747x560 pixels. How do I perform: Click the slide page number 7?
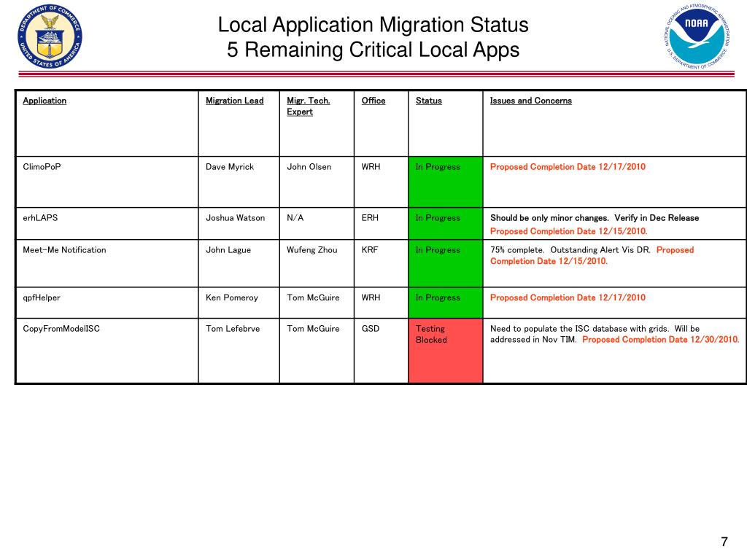click(x=724, y=541)
